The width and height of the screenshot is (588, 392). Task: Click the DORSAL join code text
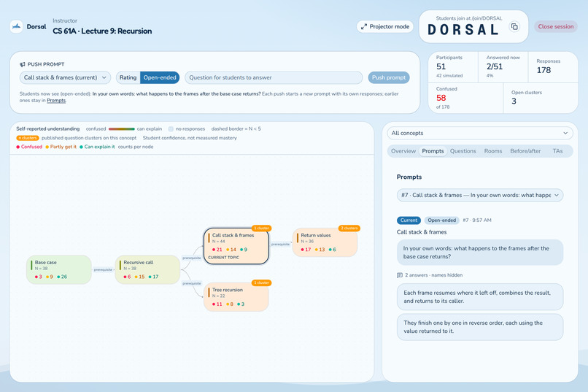(463, 30)
